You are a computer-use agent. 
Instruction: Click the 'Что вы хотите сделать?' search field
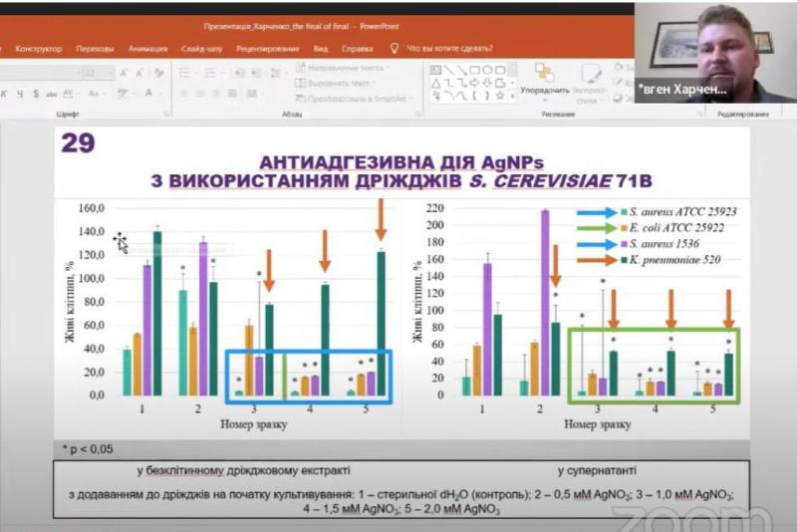click(449, 49)
